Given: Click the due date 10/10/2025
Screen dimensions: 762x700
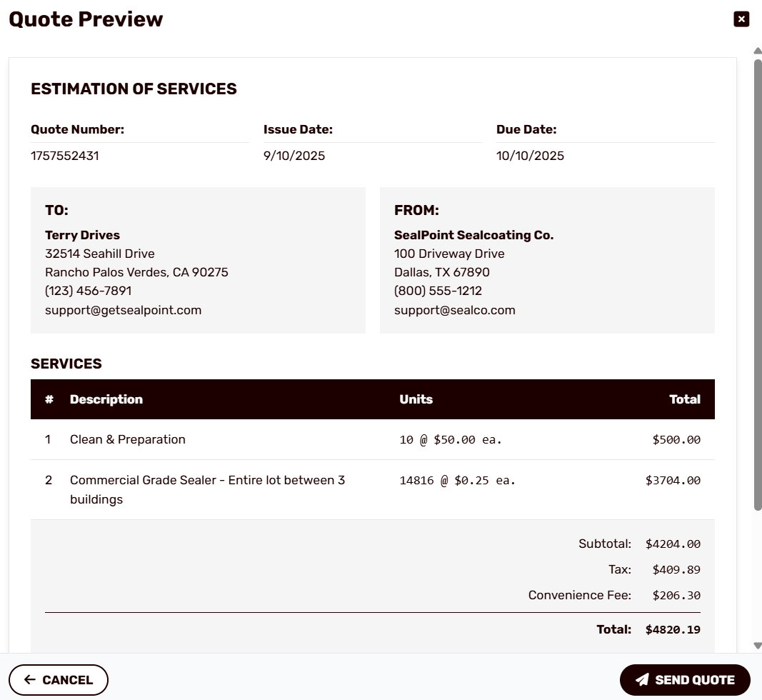Looking at the screenshot, I should (x=530, y=156).
